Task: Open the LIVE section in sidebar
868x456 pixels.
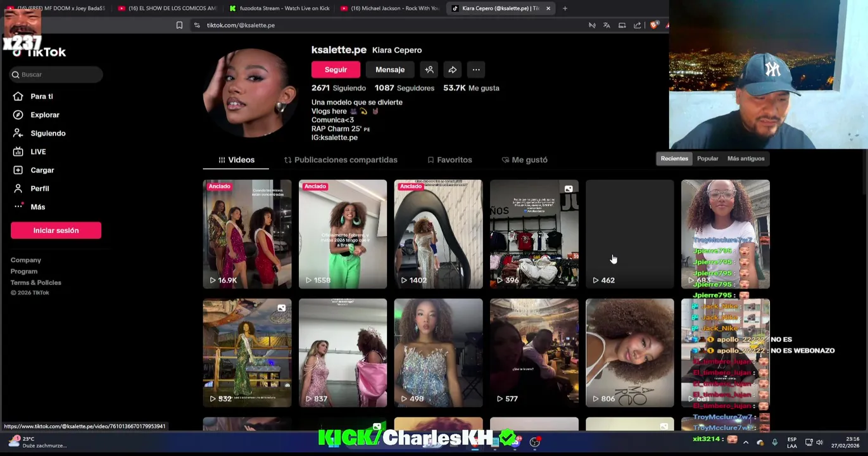Action: tap(38, 151)
